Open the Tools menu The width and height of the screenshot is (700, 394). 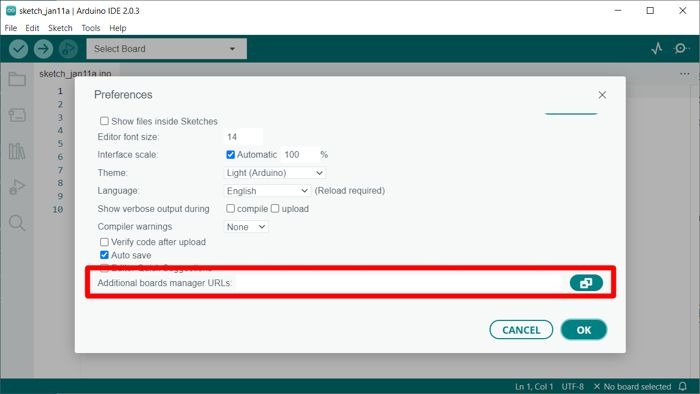pos(91,28)
